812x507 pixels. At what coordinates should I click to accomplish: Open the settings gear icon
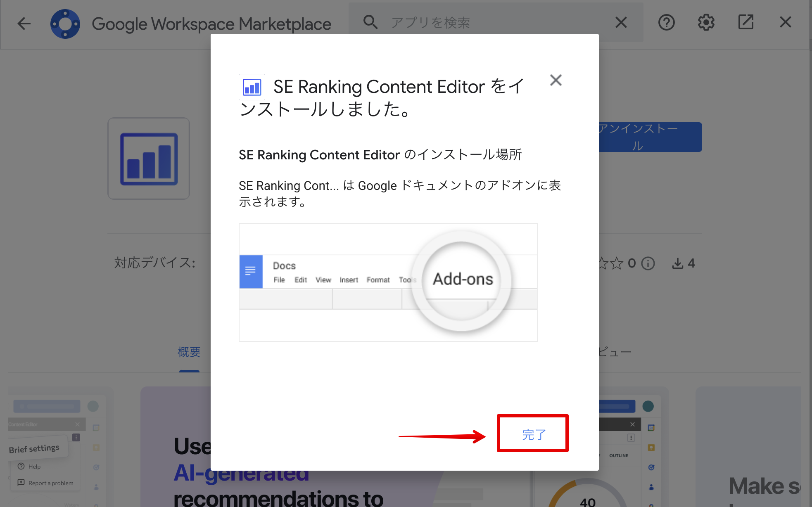coord(706,22)
